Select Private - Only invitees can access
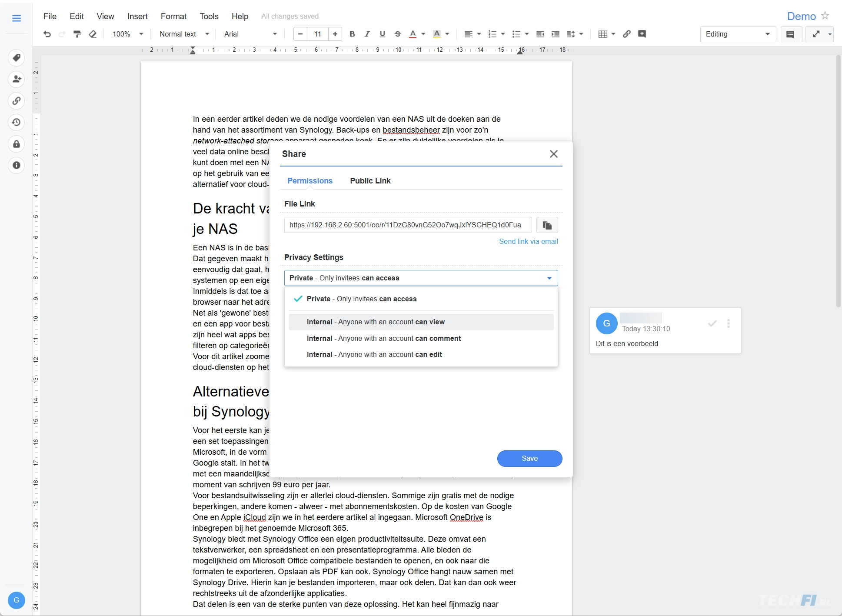The width and height of the screenshot is (842, 616). click(x=421, y=299)
